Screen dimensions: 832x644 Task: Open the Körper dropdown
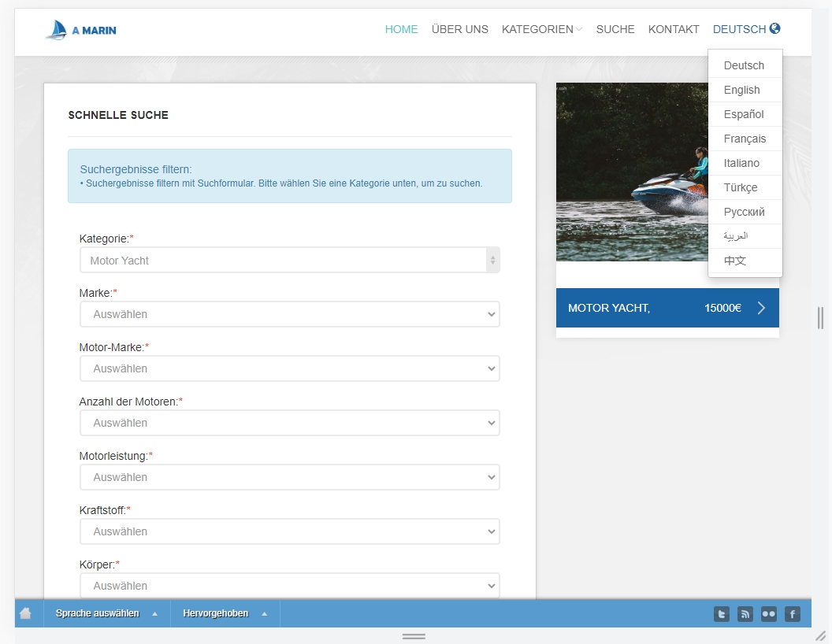coord(290,586)
